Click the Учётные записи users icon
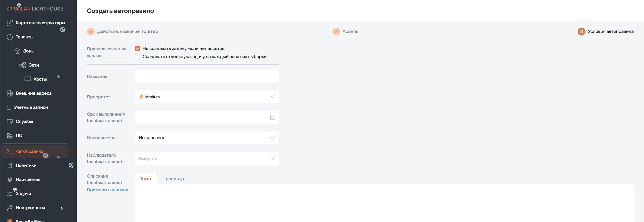This screenshot has height=222, width=644. click(x=9, y=107)
